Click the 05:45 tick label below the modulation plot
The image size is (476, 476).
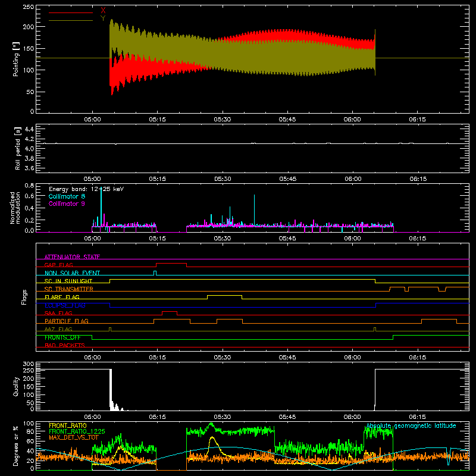(x=287, y=239)
